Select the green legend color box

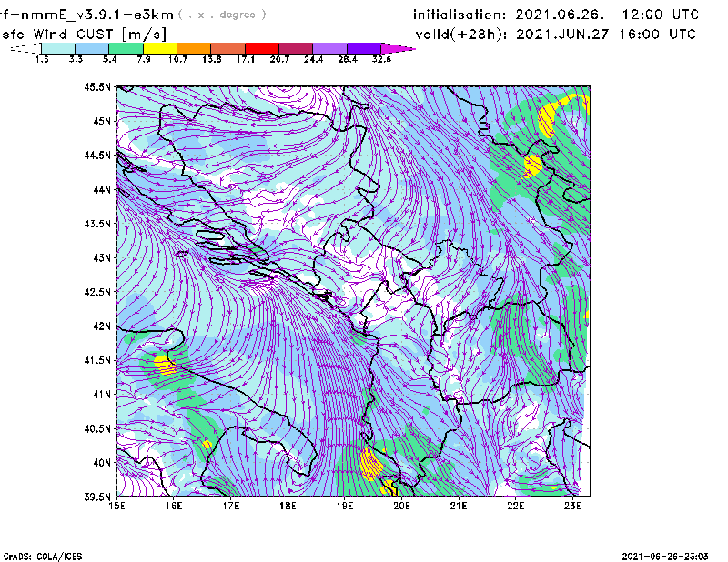126,48
